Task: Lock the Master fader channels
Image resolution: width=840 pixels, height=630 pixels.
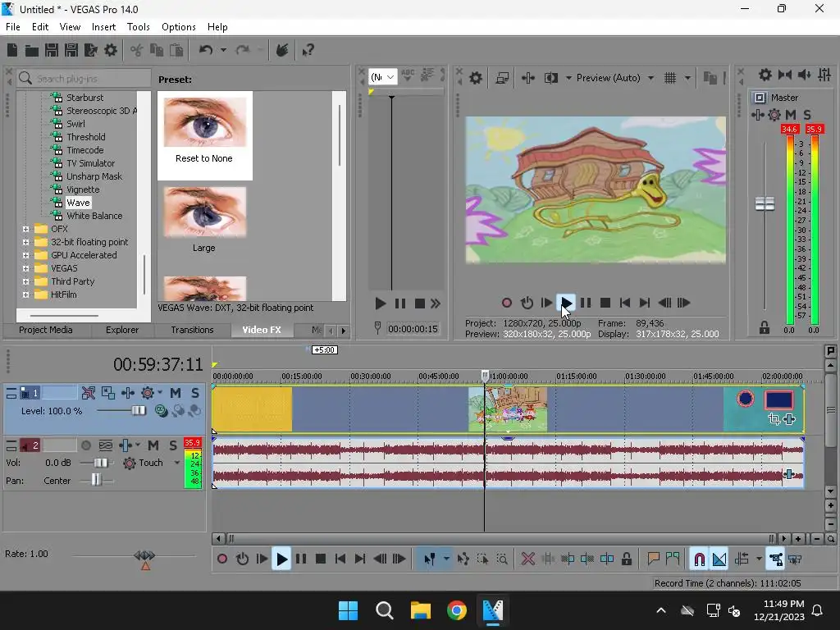Action: [765, 328]
